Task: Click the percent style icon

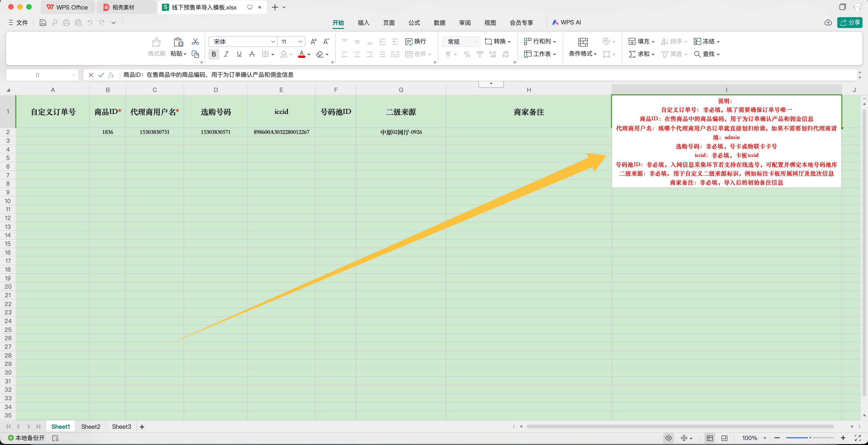Action: [467, 54]
